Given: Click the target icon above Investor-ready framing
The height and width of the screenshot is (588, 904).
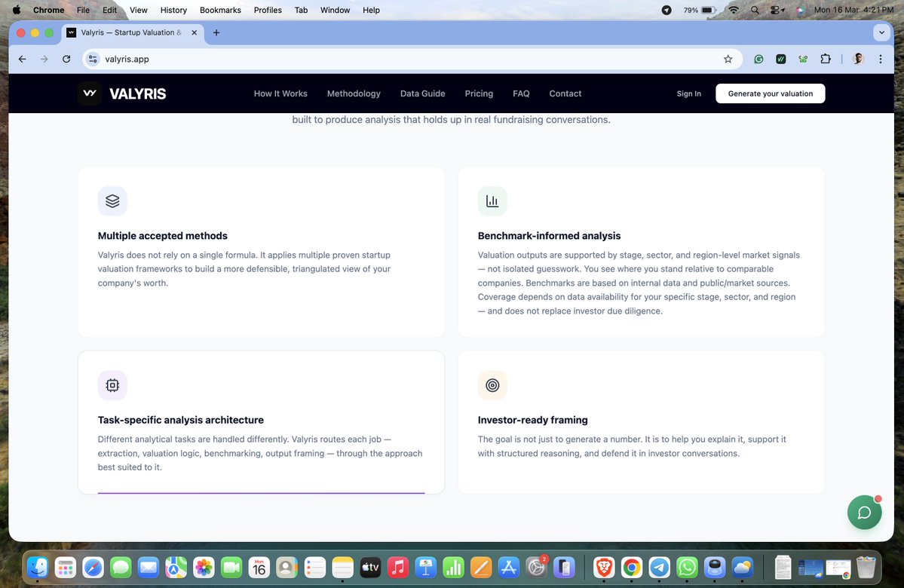Looking at the screenshot, I should pos(492,385).
